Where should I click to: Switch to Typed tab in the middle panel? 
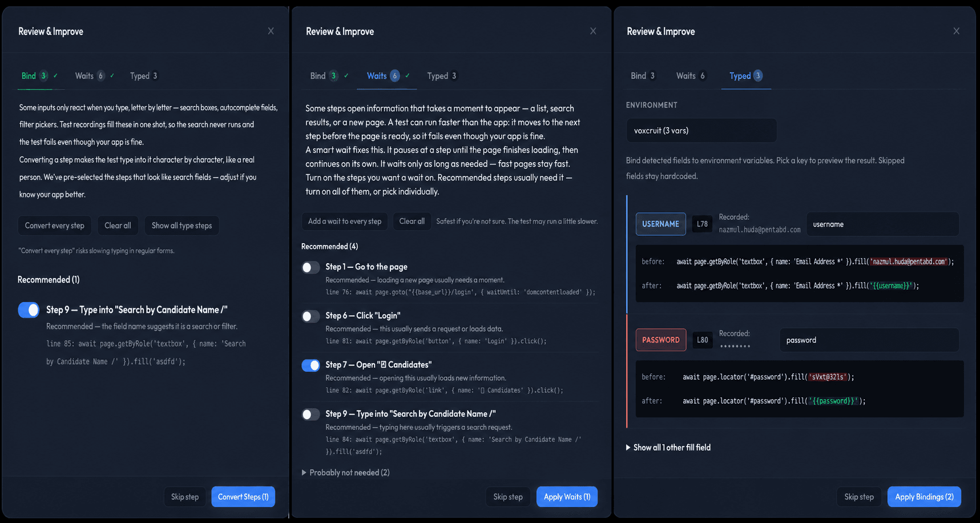442,76
